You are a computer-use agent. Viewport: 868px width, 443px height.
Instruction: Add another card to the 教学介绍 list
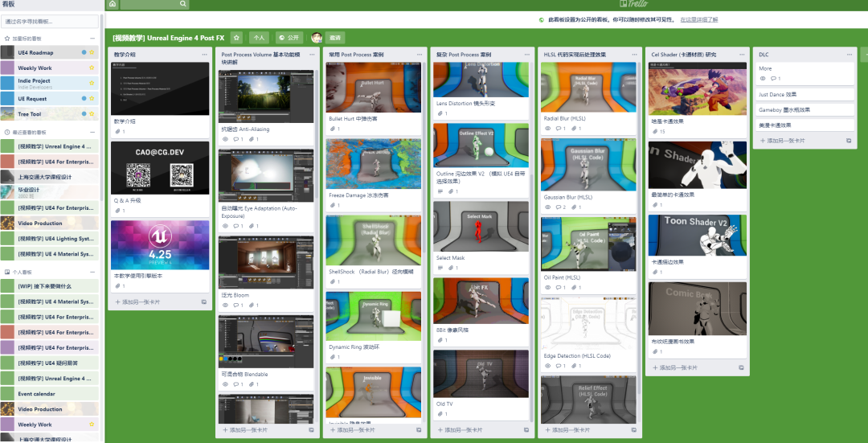pyautogui.click(x=137, y=302)
